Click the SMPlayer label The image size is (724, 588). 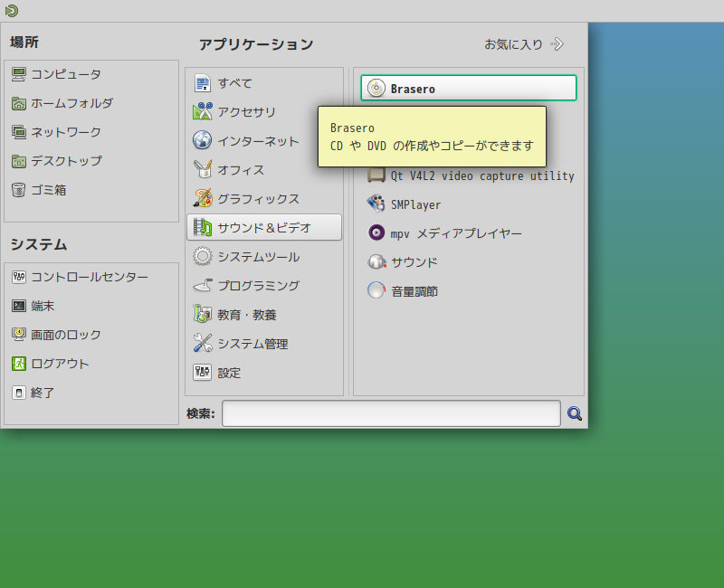click(415, 205)
